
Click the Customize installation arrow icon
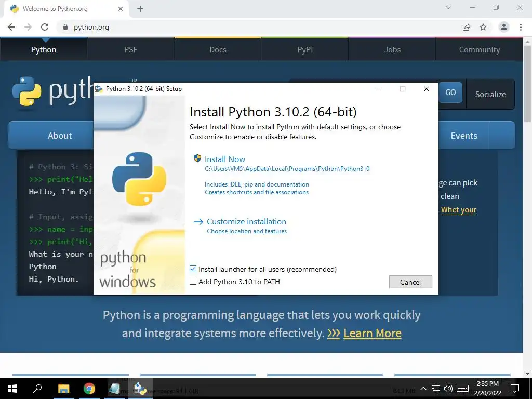tap(198, 222)
